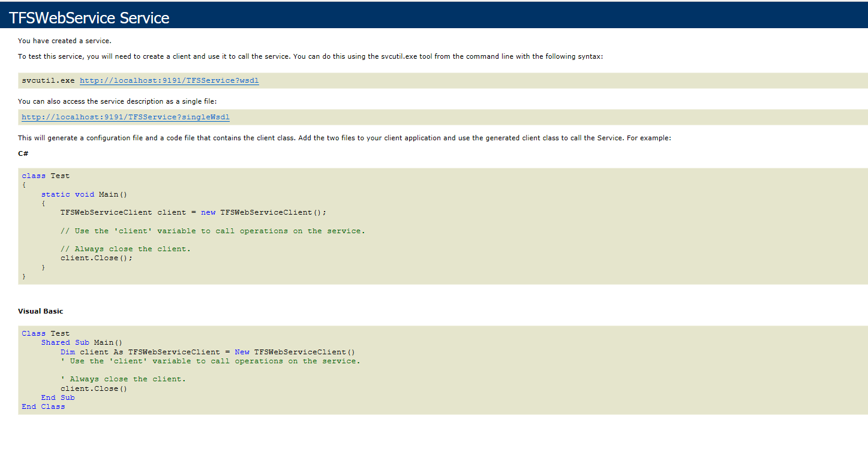868x470 pixels.
Task: Click the 'Visual Basic' section heading
Action: pyautogui.click(x=40, y=311)
